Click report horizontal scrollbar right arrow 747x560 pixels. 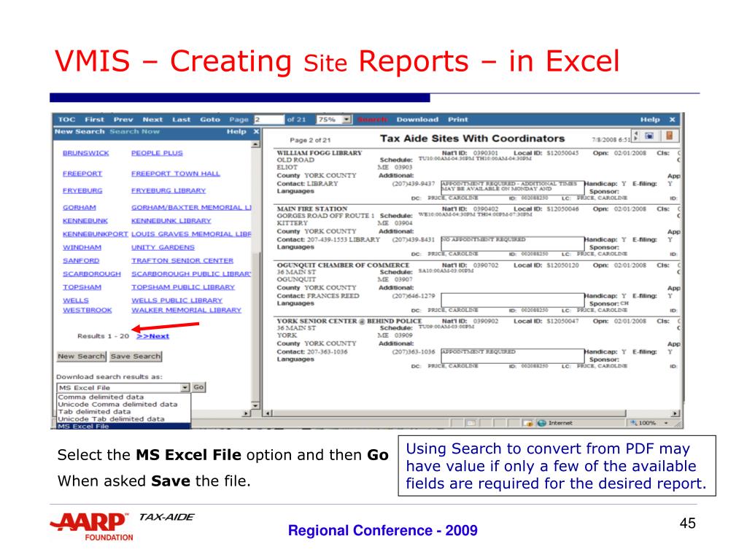pyautogui.click(x=675, y=413)
